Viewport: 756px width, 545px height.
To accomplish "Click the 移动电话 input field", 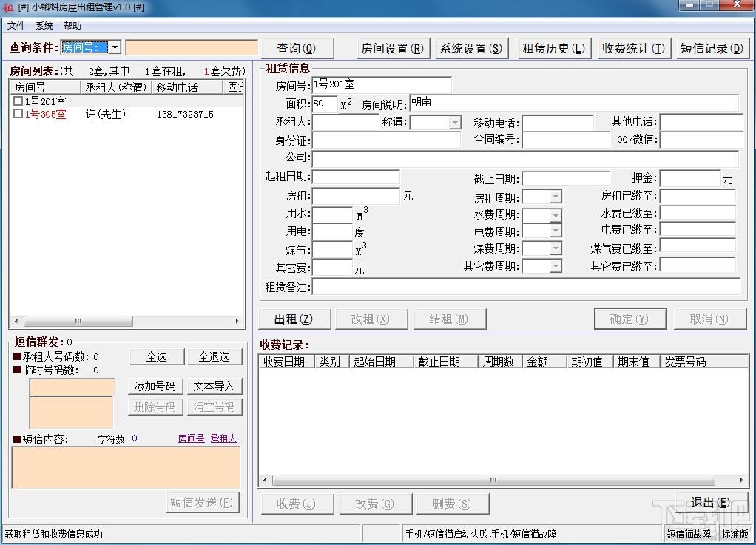I will coord(558,123).
